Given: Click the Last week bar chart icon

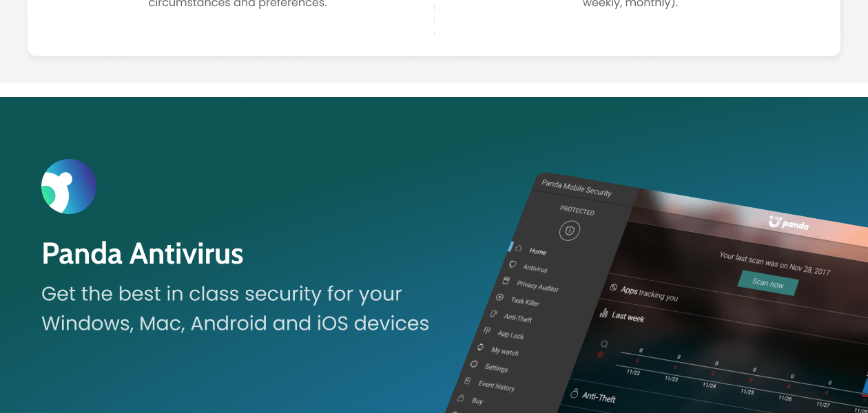Looking at the screenshot, I should click(604, 313).
